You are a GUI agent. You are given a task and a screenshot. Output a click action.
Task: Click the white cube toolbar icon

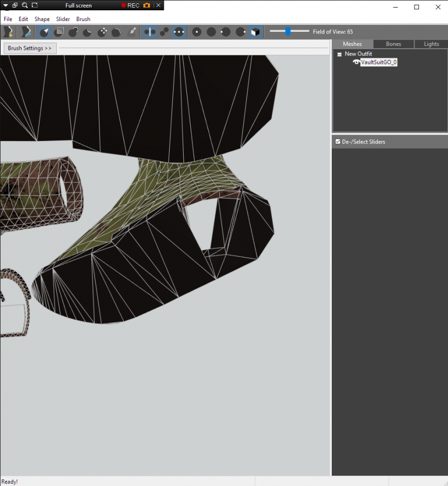pyautogui.click(x=255, y=32)
